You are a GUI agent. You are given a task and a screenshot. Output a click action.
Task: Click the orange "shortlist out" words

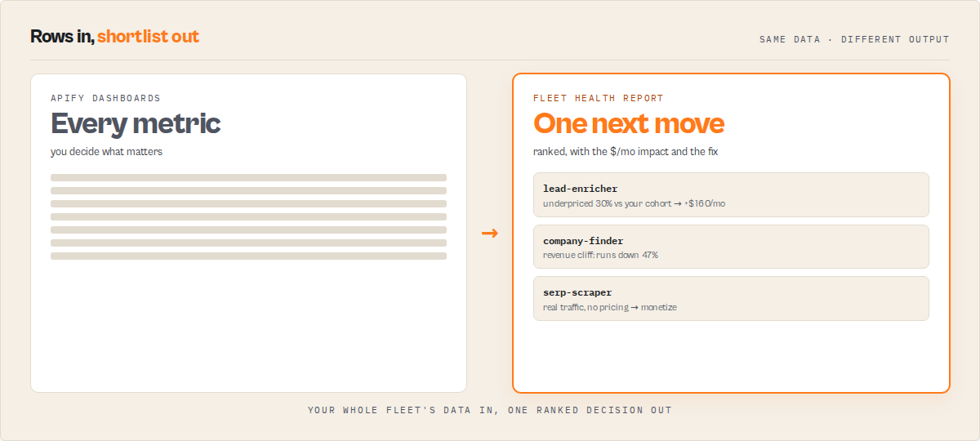148,36
